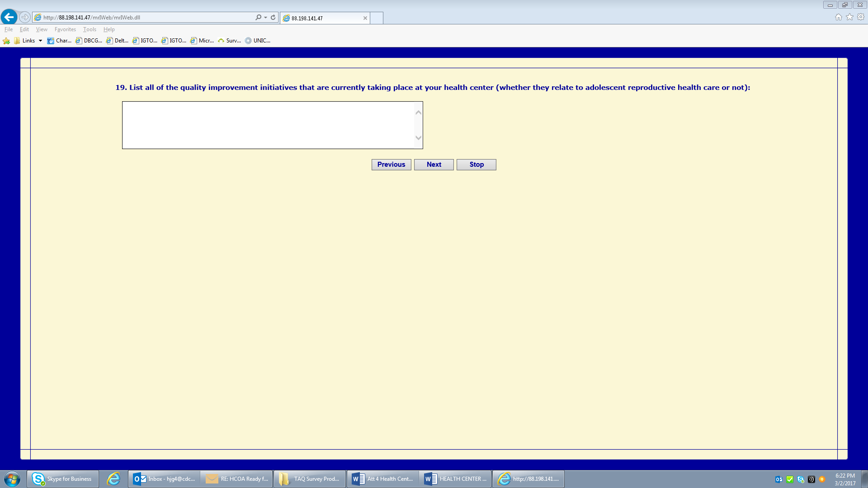The image size is (868, 488).
Task: Open Favorites star icon at top right
Action: 849,17
